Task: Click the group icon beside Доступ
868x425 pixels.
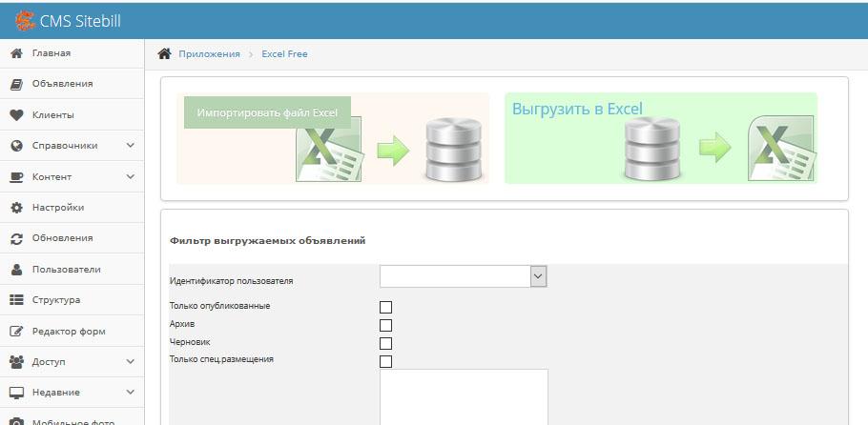Action: click(16, 362)
